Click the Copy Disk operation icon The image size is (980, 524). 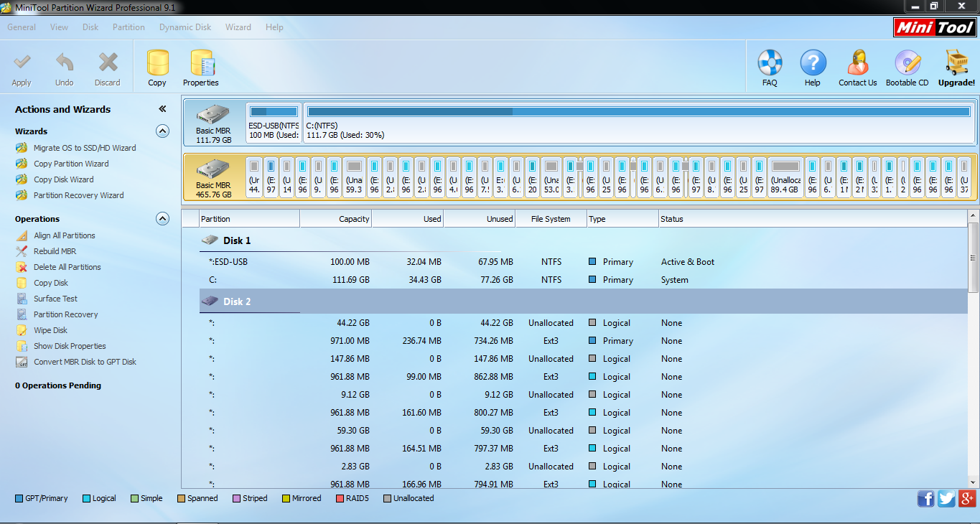tap(22, 283)
